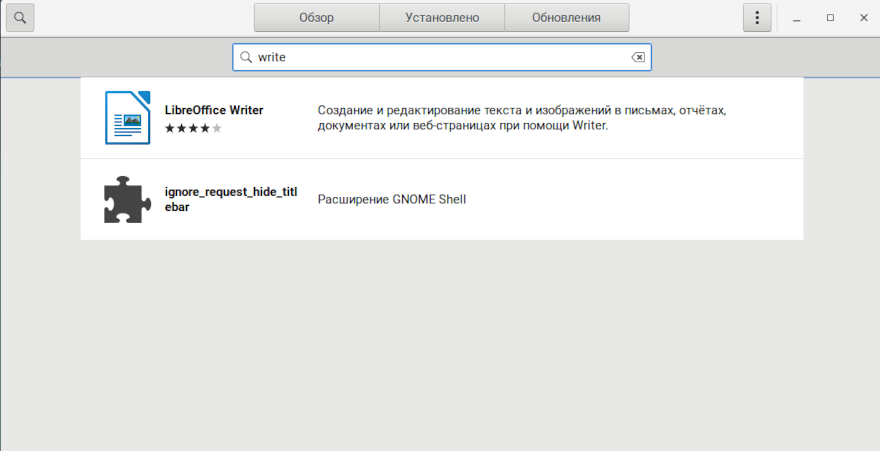
Task: Click the fifth empty star of LibreOffice rating
Action: [x=217, y=128]
